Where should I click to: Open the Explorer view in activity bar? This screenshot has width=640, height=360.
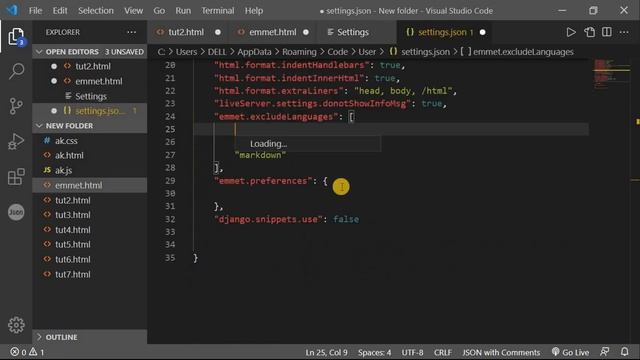pos(16,37)
